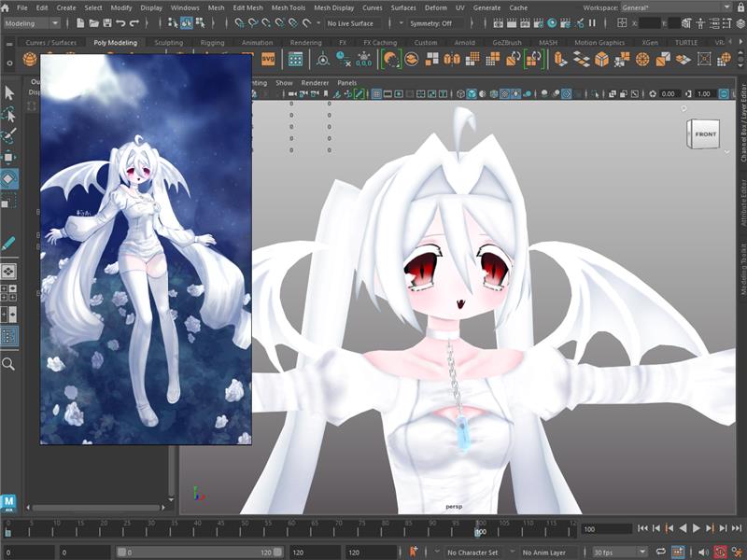Click the Move tool in the Tool Box
This screenshot has width=747, height=560.
pyautogui.click(x=9, y=157)
